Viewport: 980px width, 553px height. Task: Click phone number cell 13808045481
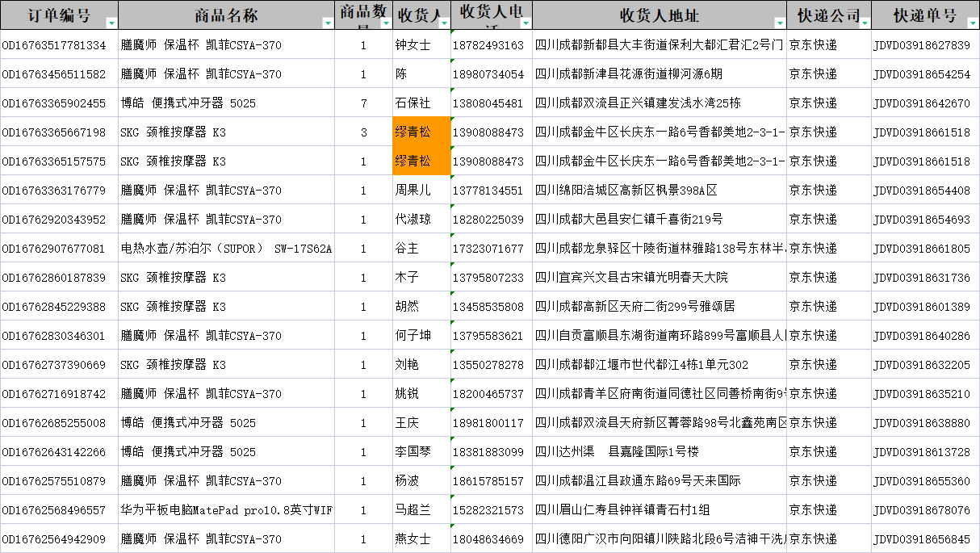pos(492,103)
